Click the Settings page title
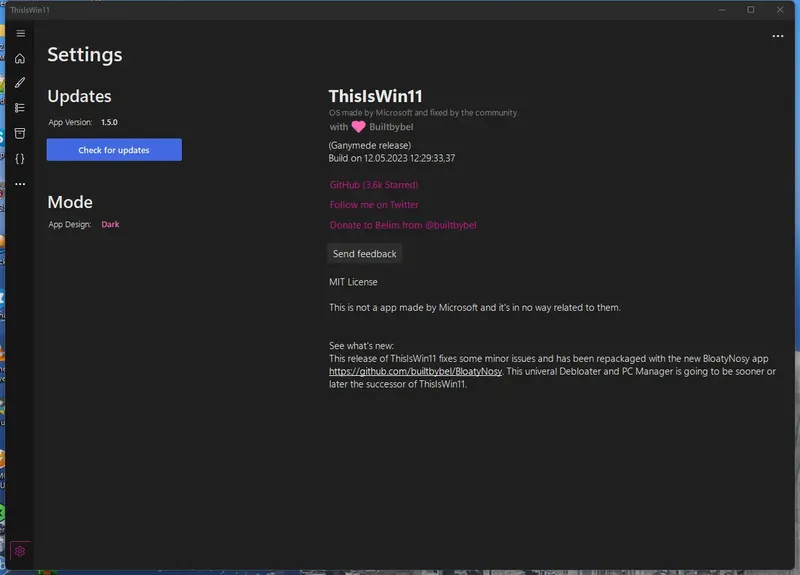 point(85,55)
